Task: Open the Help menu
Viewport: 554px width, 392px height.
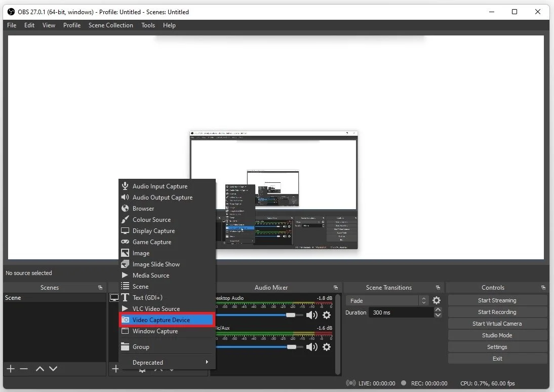Action: click(169, 25)
